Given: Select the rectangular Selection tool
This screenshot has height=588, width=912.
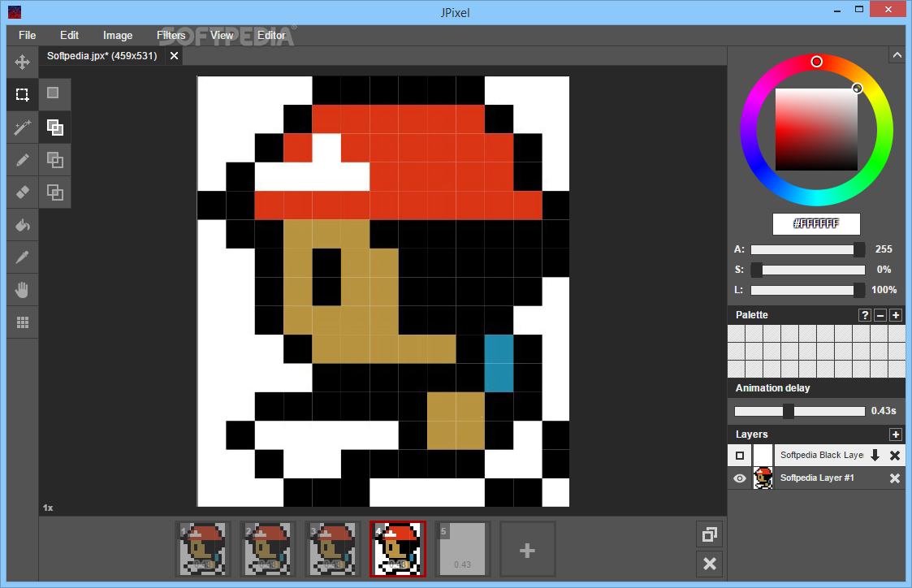Looking at the screenshot, I should pos(22,94).
